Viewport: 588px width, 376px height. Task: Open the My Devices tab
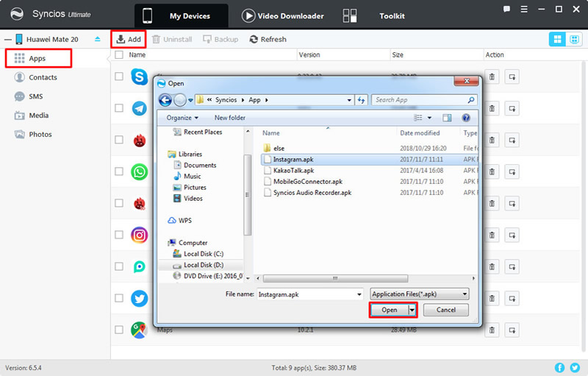click(182, 15)
